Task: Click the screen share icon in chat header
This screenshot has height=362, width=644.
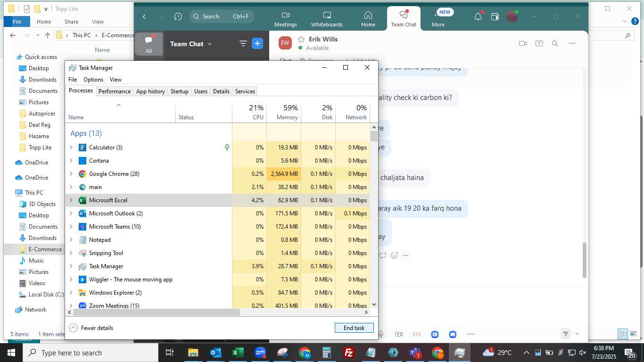Action: pos(539,43)
